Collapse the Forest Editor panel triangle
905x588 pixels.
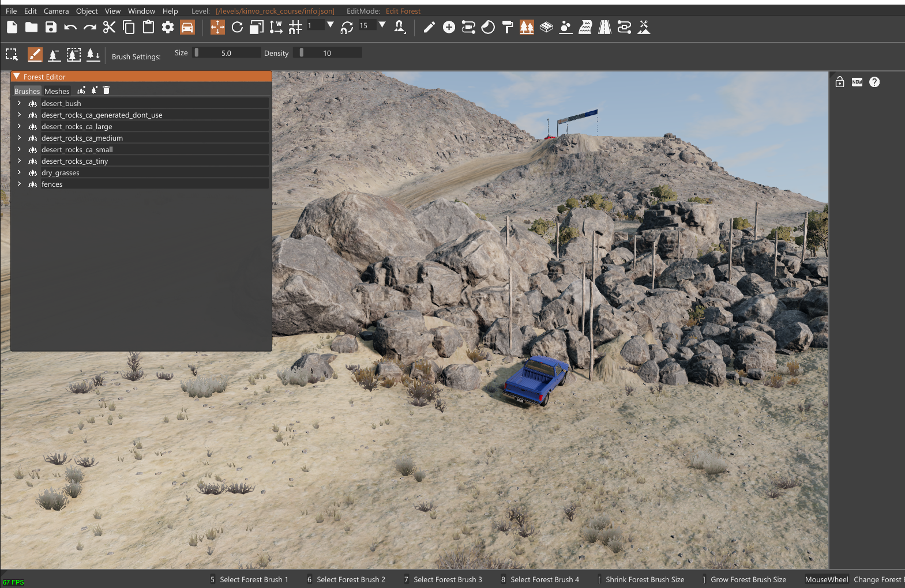[17, 76]
